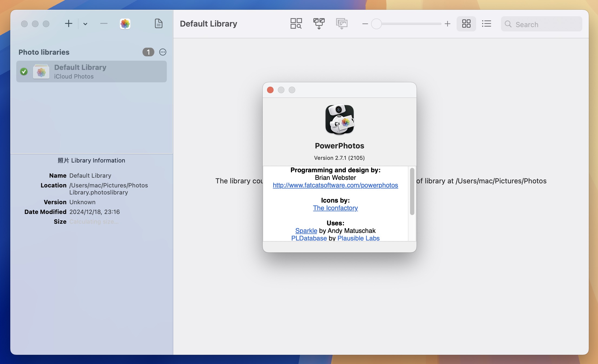The image size is (598, 364).
Task: Open The Iconfactory link
Action: click(x=335, y=208)
